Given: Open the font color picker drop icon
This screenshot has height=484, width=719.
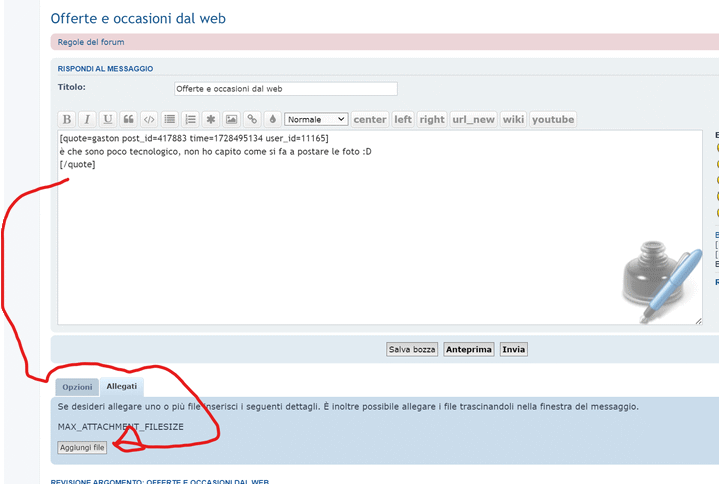Looking at the screenshot, I should click(x=272, y=119).
